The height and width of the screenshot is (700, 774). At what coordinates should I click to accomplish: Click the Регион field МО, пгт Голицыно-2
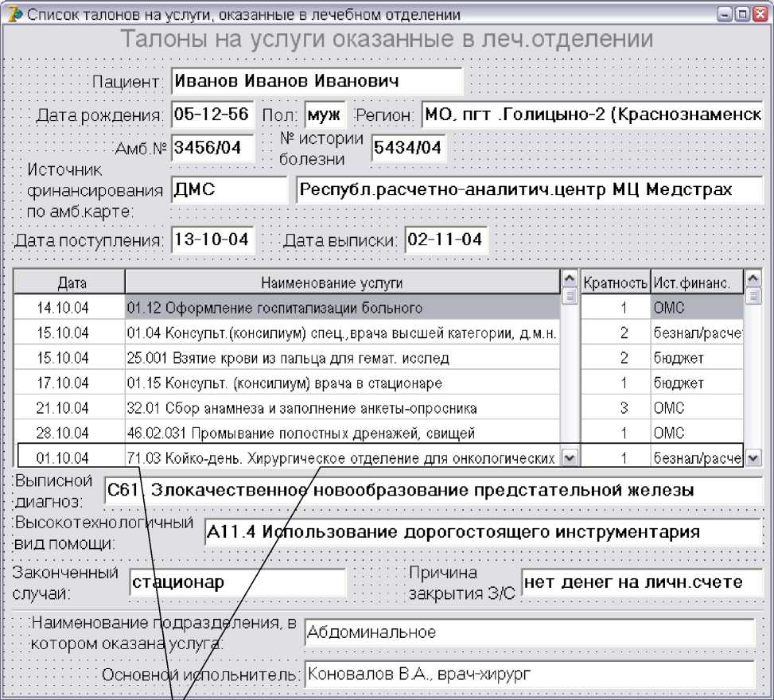(593, 115)
